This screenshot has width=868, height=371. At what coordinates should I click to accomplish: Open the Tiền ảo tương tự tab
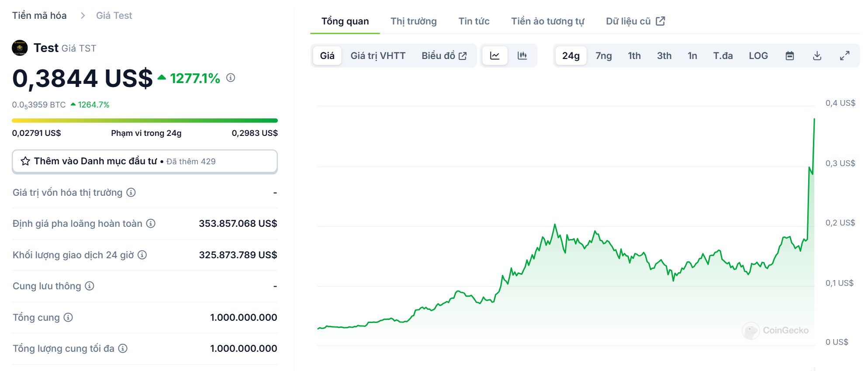(x=548, y=21)
